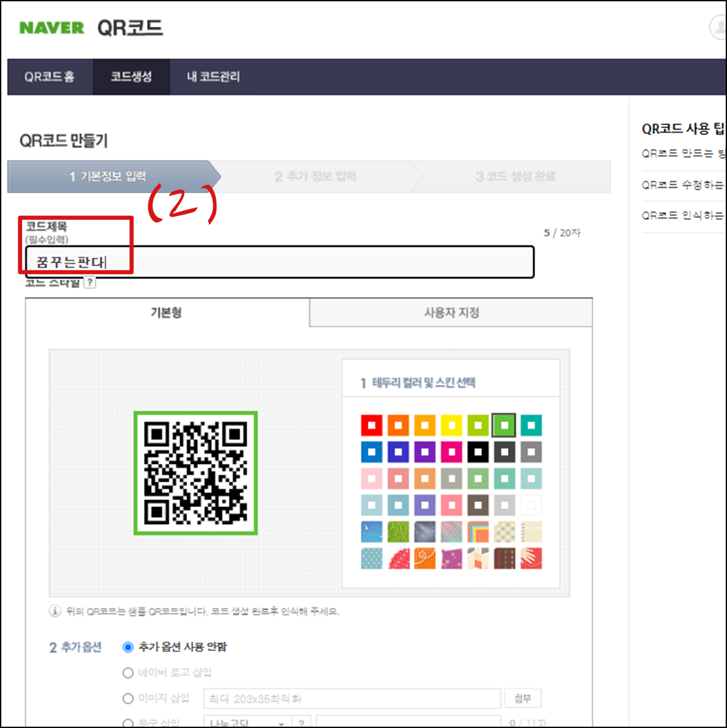Click the 첨부 attach button
The height and width of the screenshot is (728, 727).
coord(523,698)
